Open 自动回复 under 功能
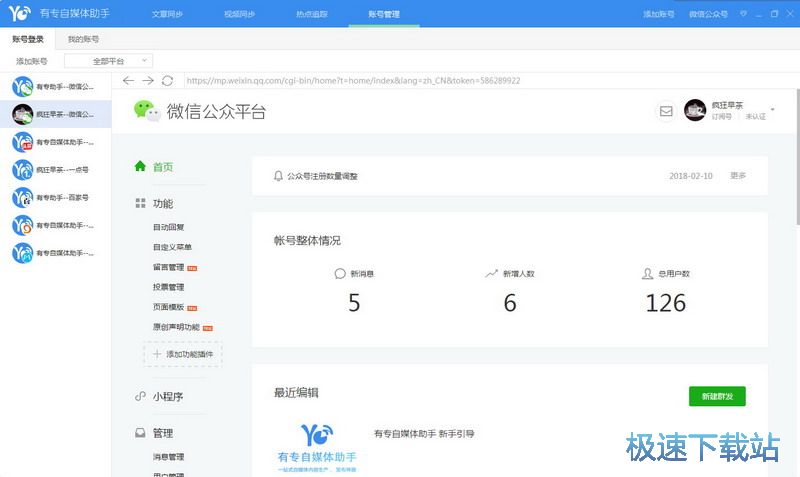800x477 pixels. click(x=168, y=227)
